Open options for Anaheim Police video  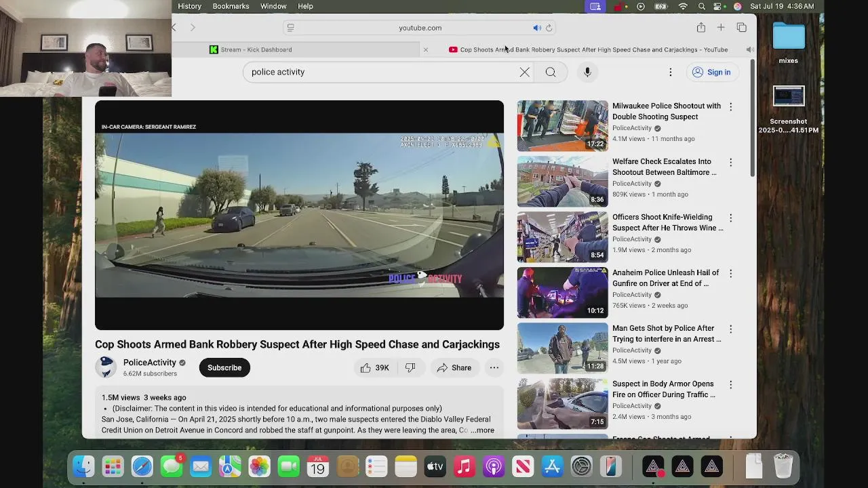(730, 273)
